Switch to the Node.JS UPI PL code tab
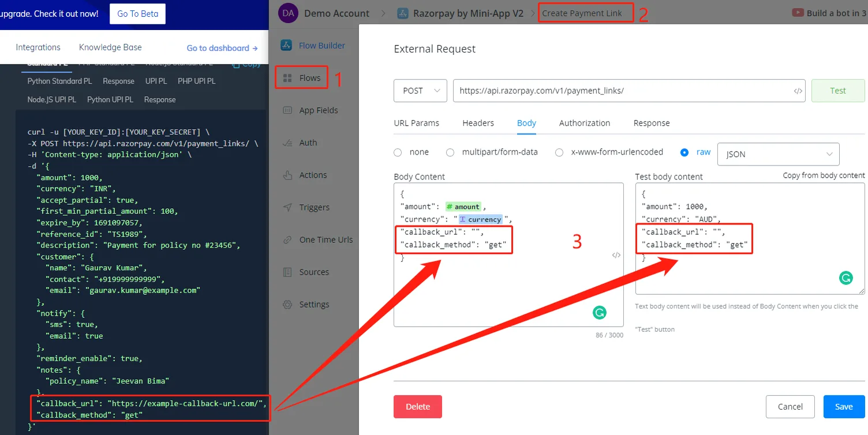 pos(51,100)
